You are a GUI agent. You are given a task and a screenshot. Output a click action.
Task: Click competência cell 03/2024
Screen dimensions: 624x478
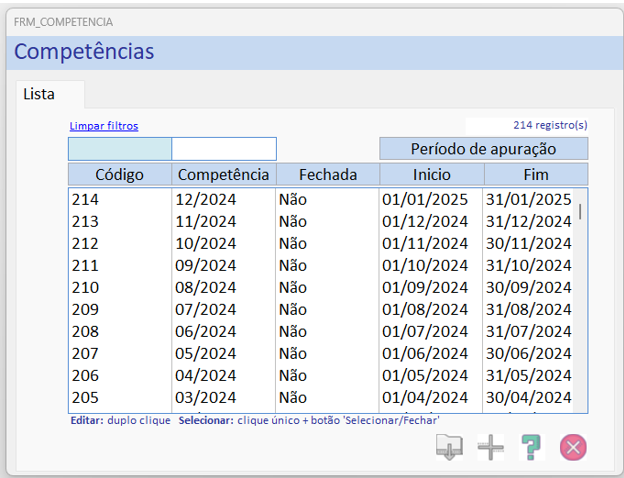click(206, 397)
